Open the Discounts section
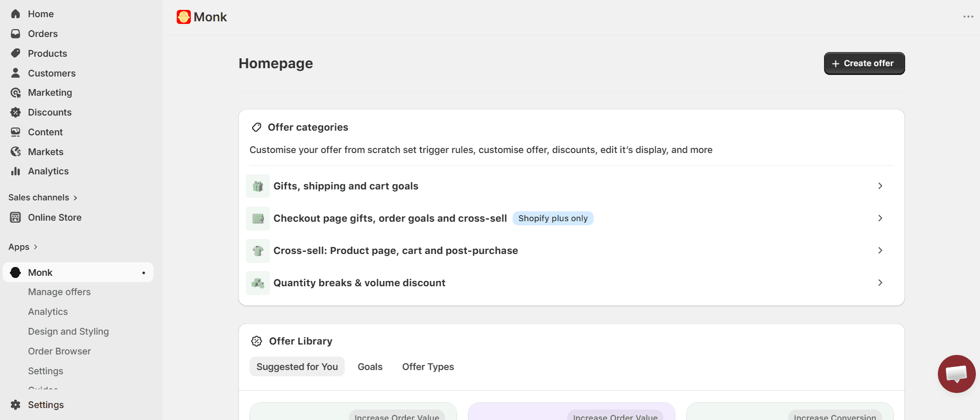980x420 pixels. coord(50,112)
